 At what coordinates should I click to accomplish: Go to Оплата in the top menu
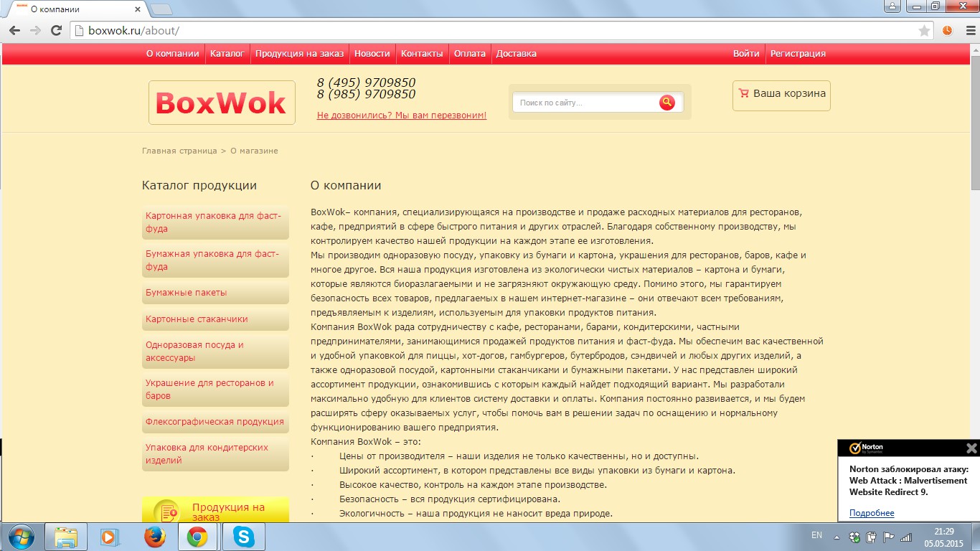coord(470,54)
